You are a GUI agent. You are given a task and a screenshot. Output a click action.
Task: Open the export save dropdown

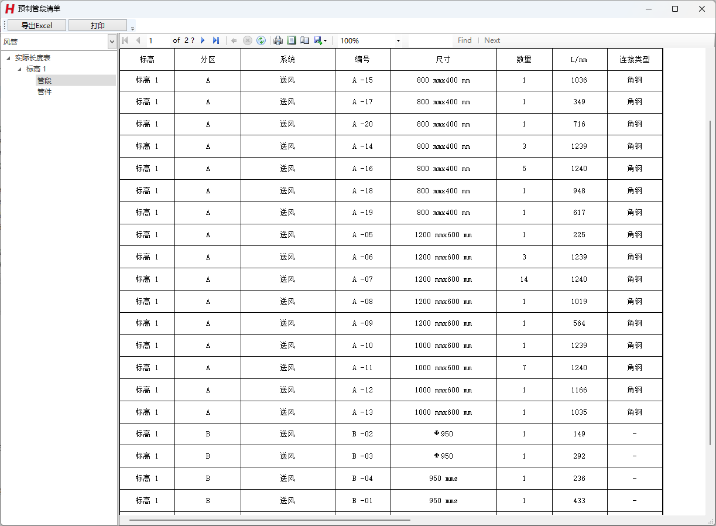[x=320, y=41]
